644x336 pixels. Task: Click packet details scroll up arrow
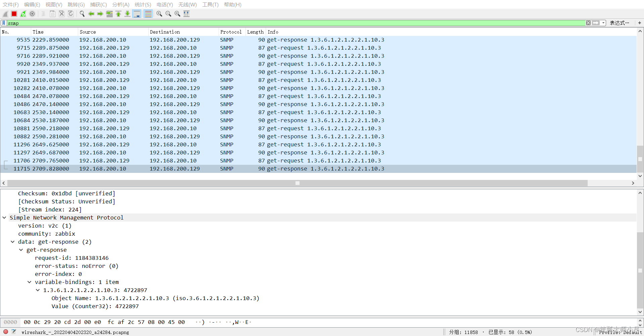(x=640, y=193)
